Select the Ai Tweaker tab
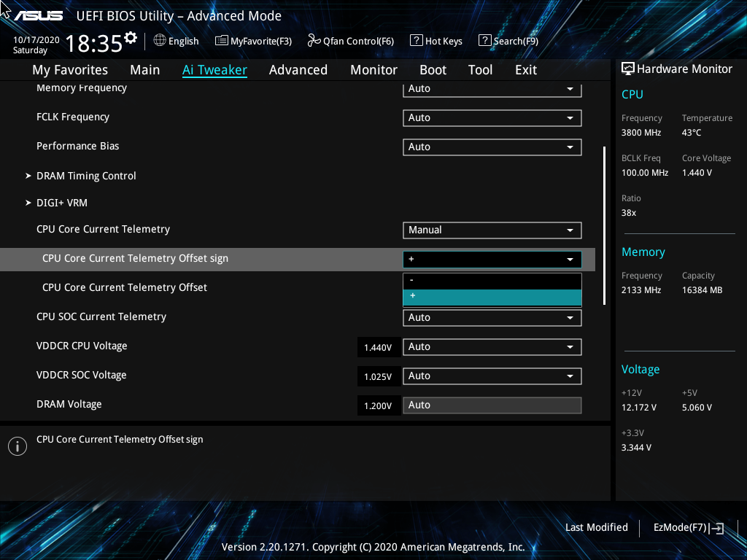The height and width of the screenshot is (560, 747). (x=214, y=70)
